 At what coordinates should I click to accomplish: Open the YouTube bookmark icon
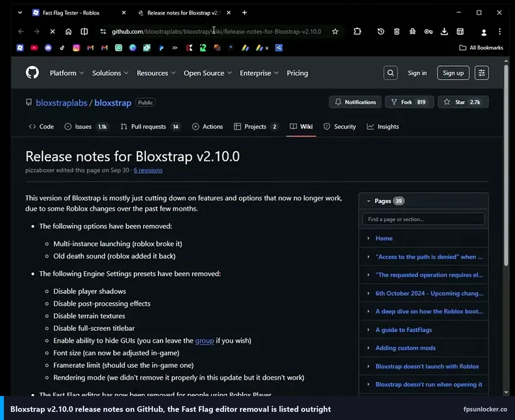click(34, 48)
